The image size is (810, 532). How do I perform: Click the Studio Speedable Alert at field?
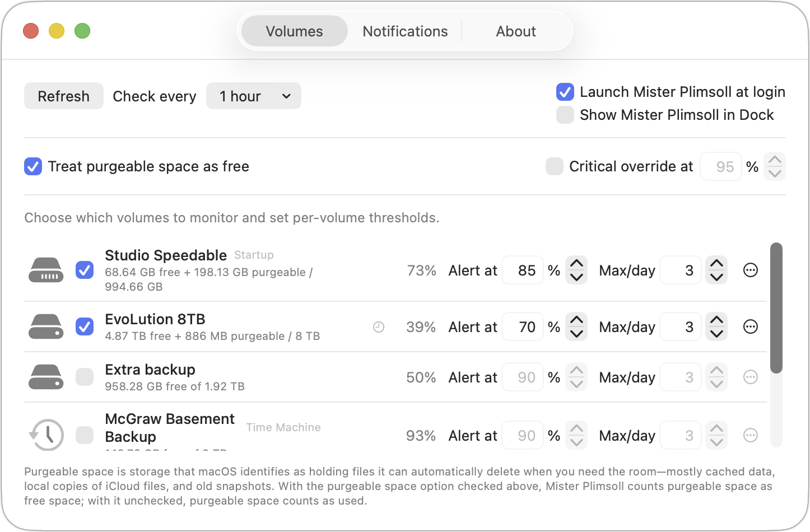click(523, 270)
